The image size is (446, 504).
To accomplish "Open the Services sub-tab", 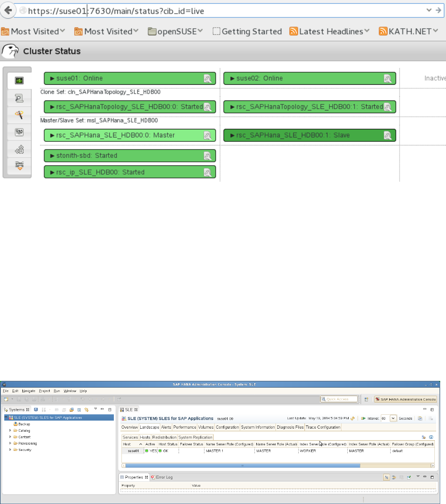I will pyautogui.click(x=130, y=437).
